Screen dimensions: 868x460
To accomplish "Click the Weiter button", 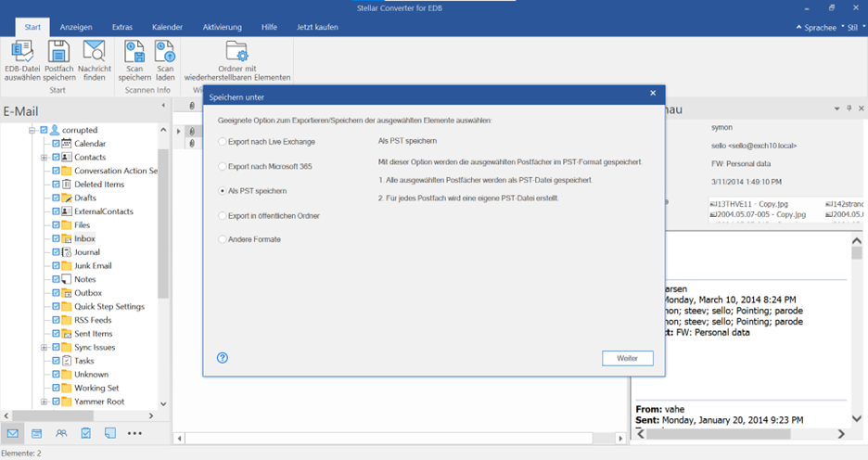I will 627,358.
